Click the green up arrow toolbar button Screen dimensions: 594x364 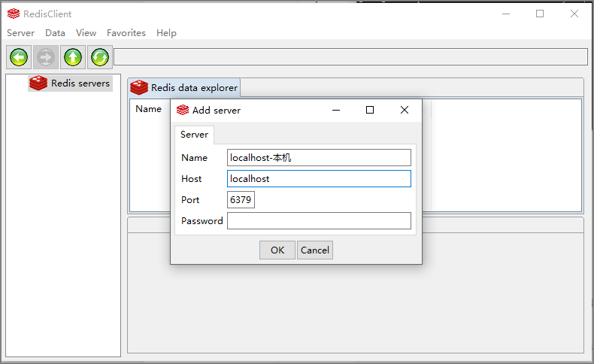73,57
